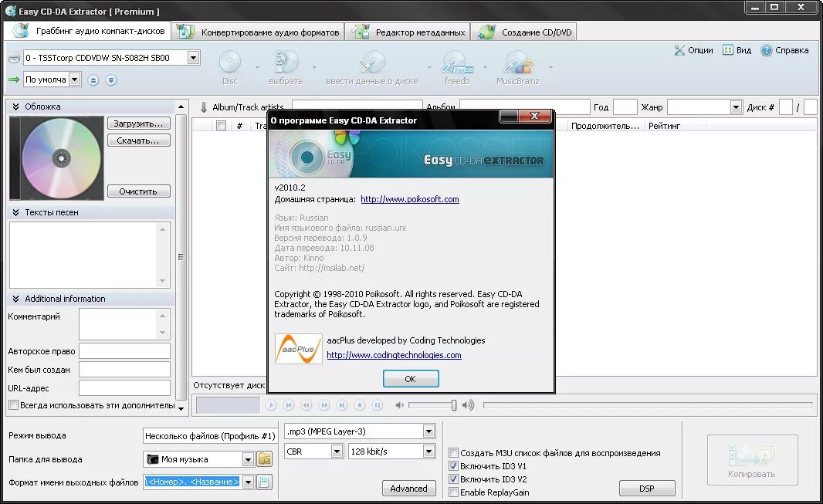
Task: Click the Авторское право input field
Action: (125, 351)
